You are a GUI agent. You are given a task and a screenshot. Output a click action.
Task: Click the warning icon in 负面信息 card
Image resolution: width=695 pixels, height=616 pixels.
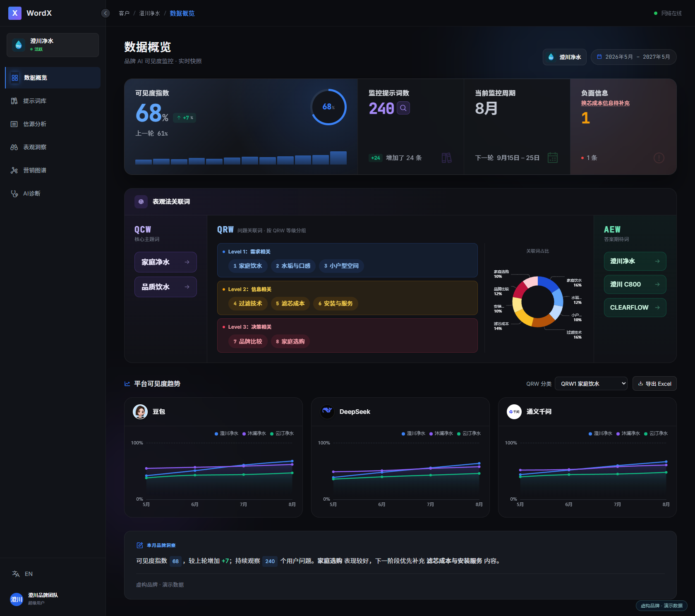click(659, 158)
